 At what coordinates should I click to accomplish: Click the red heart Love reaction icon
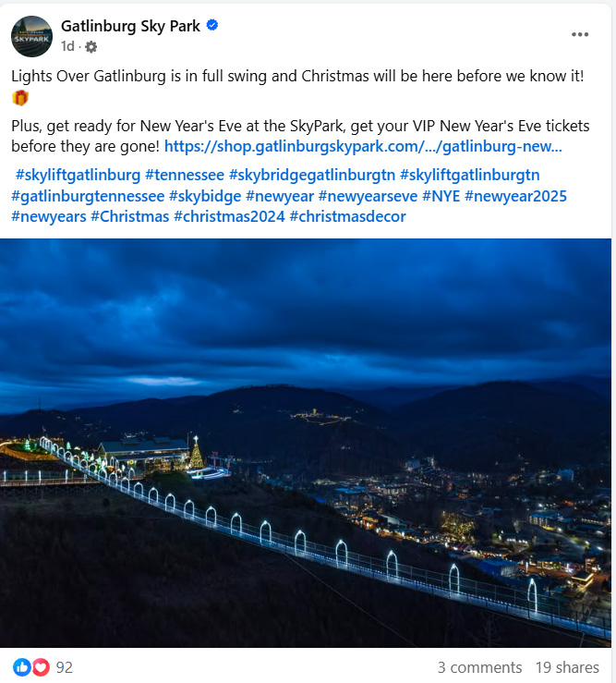tap(41, 667)
